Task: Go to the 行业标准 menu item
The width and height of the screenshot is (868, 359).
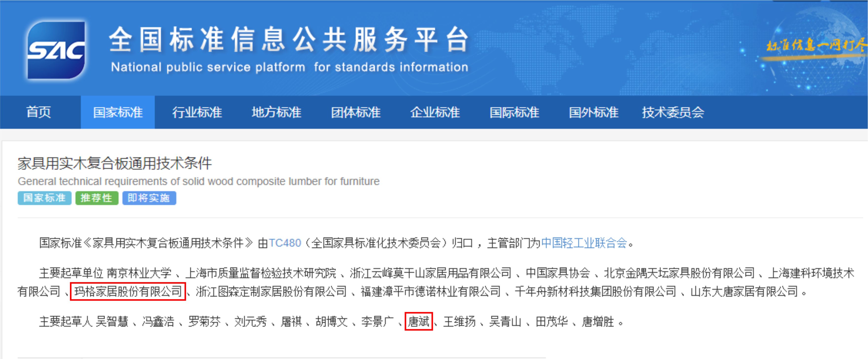Action: point(197,112)
